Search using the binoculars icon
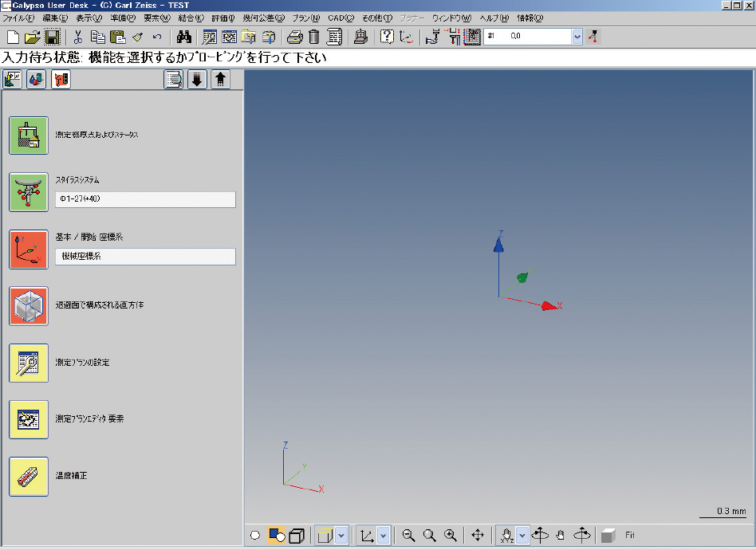 click(x=183, y=37)
